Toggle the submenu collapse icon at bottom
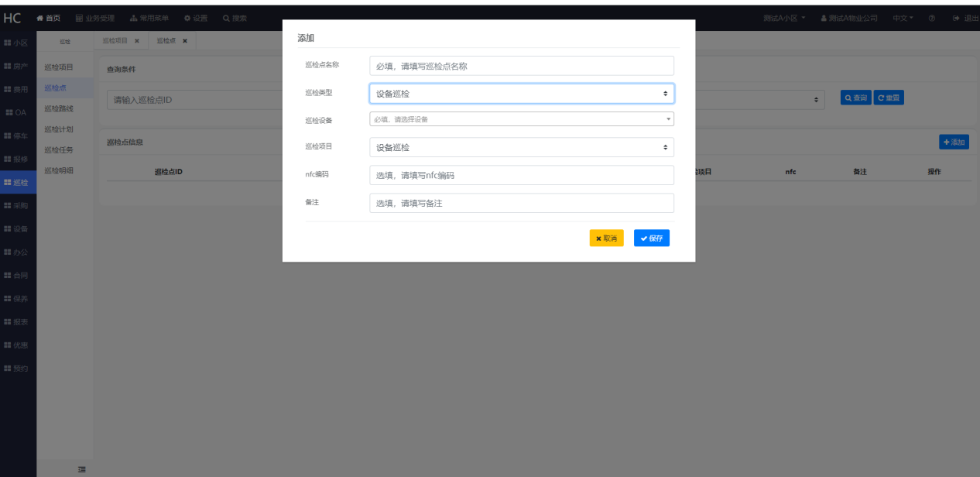980x477 pixels. pyautogui.click(x=82, y=469)
